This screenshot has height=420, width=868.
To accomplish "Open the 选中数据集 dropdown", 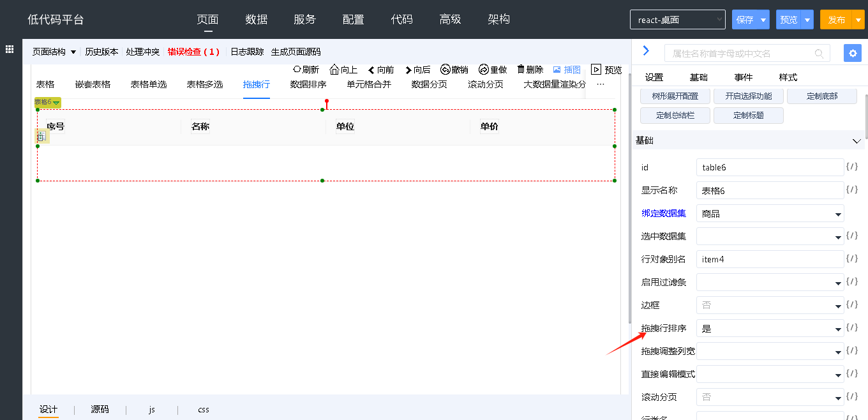I will pos(770,237).
